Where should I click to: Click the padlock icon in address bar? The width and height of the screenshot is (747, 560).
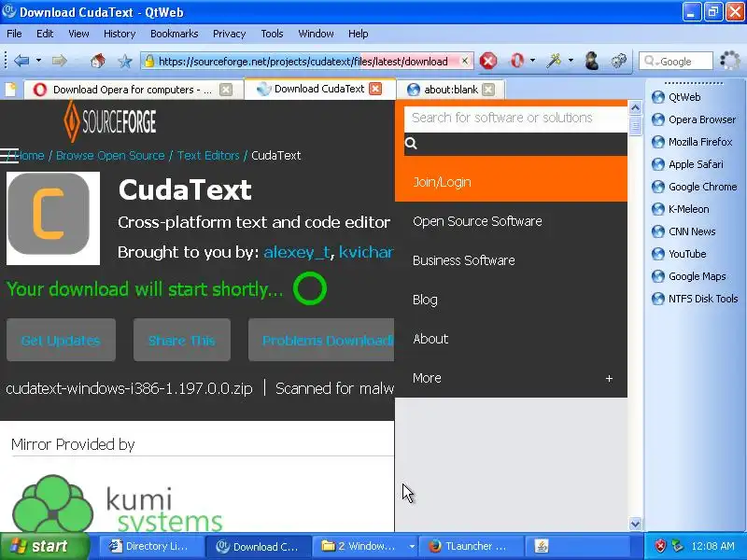149,61
